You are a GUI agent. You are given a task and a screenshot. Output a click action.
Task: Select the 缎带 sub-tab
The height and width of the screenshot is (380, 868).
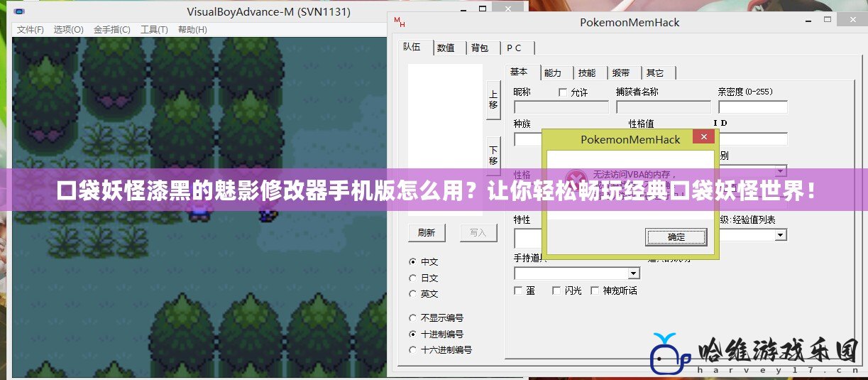pyautogui.click(x=621, y=72)
